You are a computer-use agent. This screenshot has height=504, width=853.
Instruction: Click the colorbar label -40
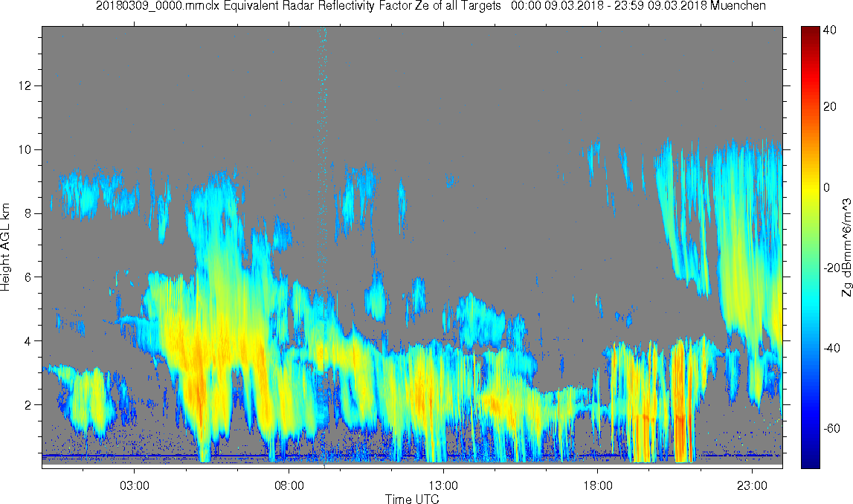click(831, 349)
